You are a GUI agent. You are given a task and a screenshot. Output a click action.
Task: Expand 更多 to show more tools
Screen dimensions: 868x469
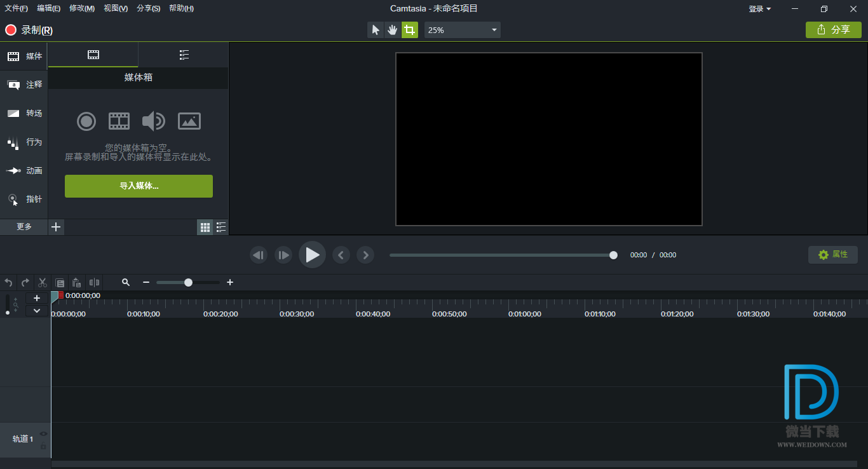[x=24, y=227]
